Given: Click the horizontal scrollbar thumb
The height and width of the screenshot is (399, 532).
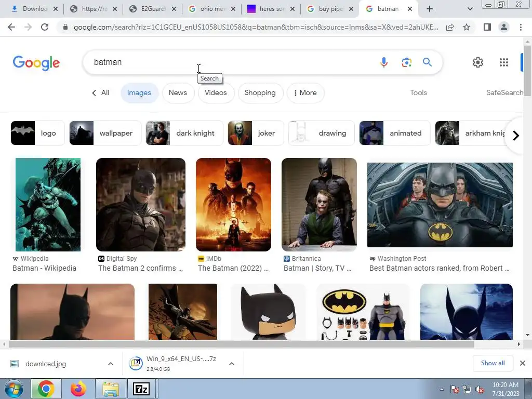Looking at the screenshot, I should pos(241,344).
